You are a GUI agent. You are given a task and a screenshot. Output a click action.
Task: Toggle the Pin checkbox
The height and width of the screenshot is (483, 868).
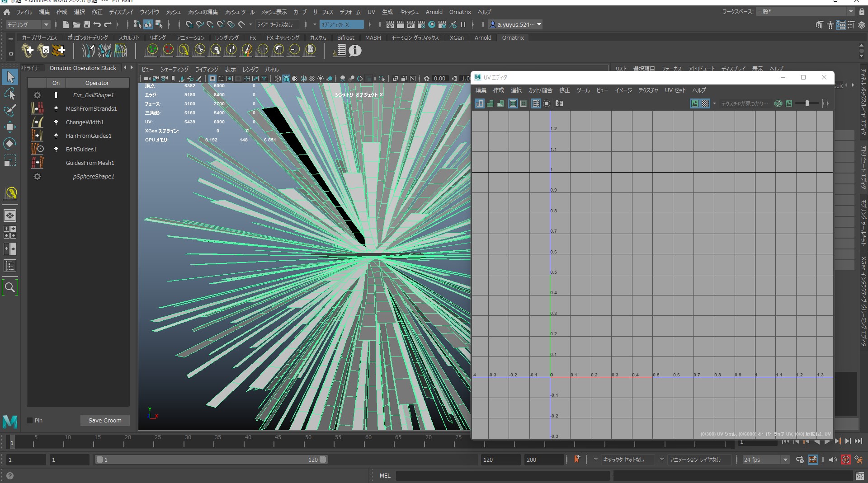point(30,420)
